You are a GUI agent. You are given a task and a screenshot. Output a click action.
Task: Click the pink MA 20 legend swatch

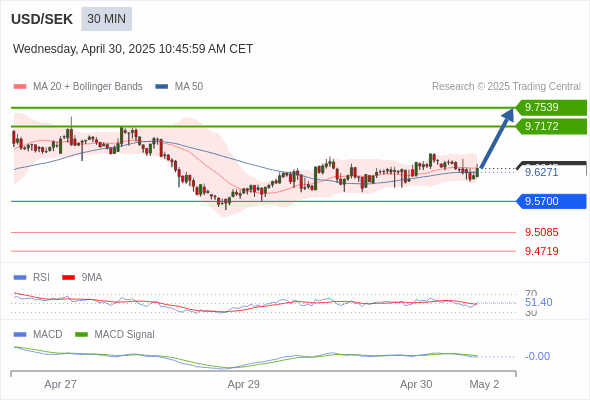coord(20,87)
